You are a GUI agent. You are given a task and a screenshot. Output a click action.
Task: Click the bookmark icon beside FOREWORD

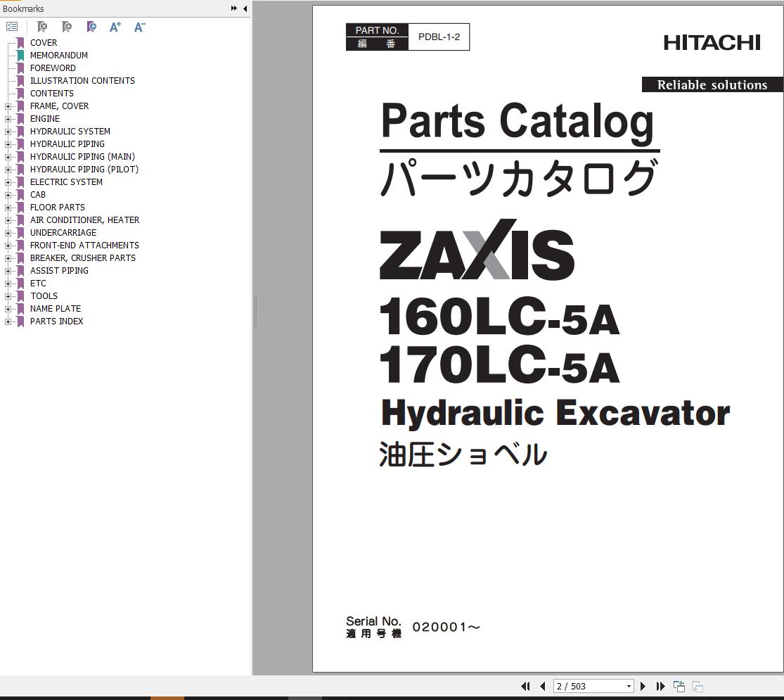[x=20, y=68]
